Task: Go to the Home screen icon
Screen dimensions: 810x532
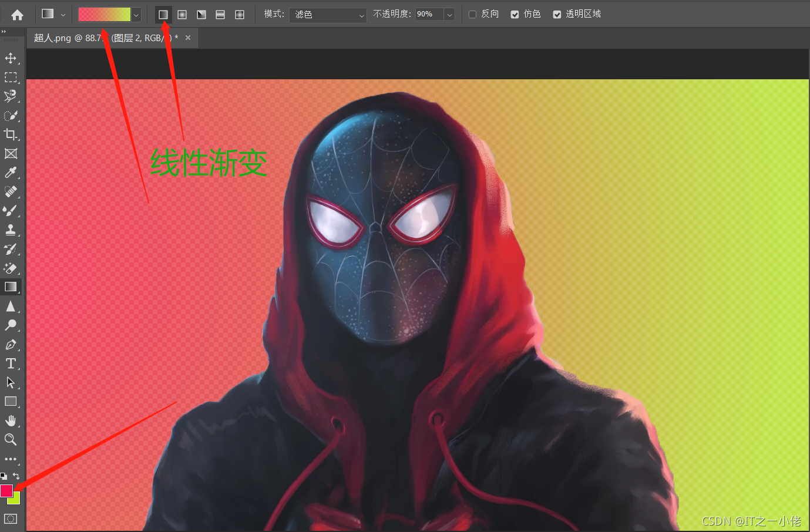Action: pos(17,15)
